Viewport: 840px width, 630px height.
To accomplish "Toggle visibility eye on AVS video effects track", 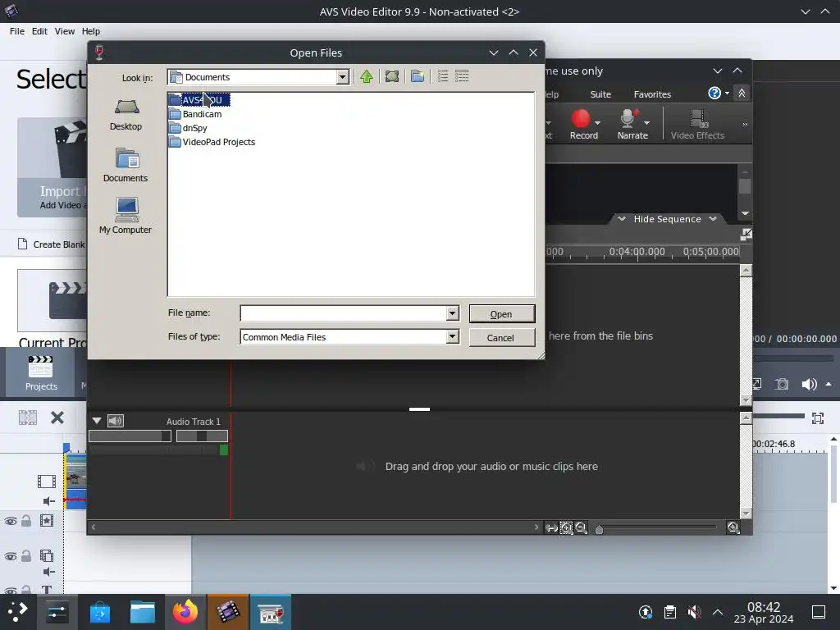I will (x=11, y=521).
